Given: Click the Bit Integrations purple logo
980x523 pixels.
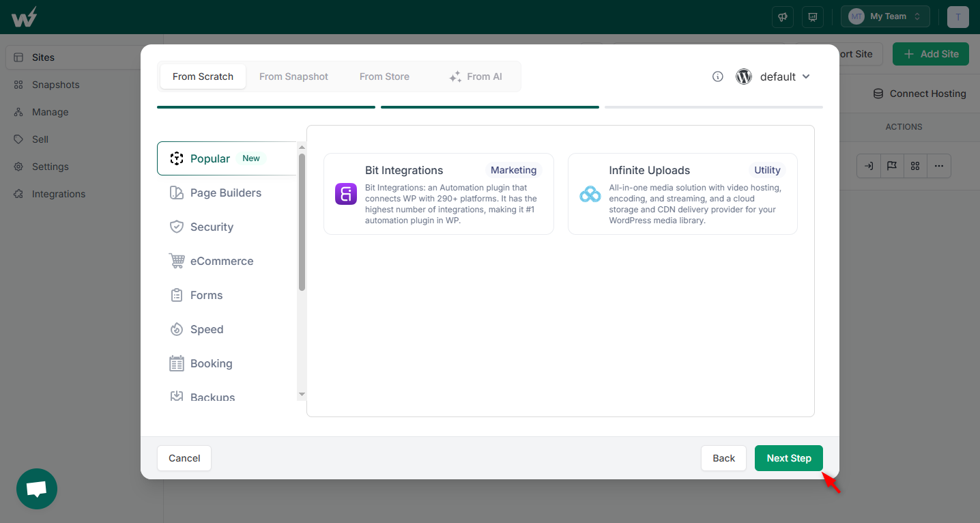Looking at the screenshot, I should click(346, 194).
